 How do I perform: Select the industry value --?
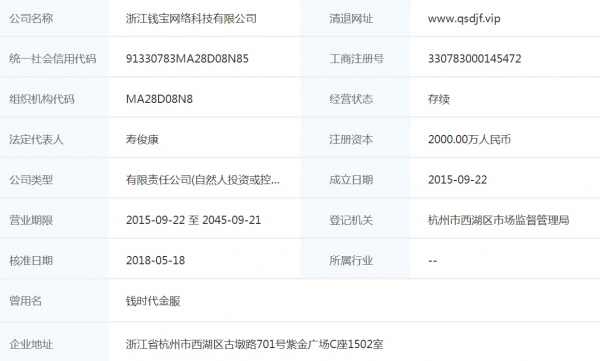coord(432,261)
